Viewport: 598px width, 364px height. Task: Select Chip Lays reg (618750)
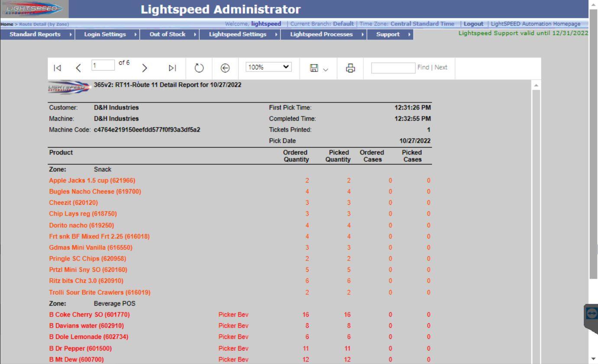[x=83, y=214]
